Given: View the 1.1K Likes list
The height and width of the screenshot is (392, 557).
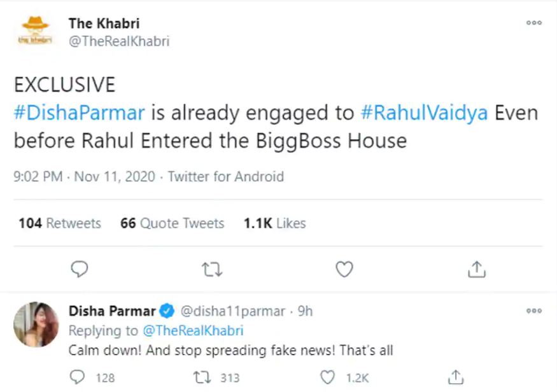Looking at the screenshot, I should pyautogui.click(x=274, y=223).
